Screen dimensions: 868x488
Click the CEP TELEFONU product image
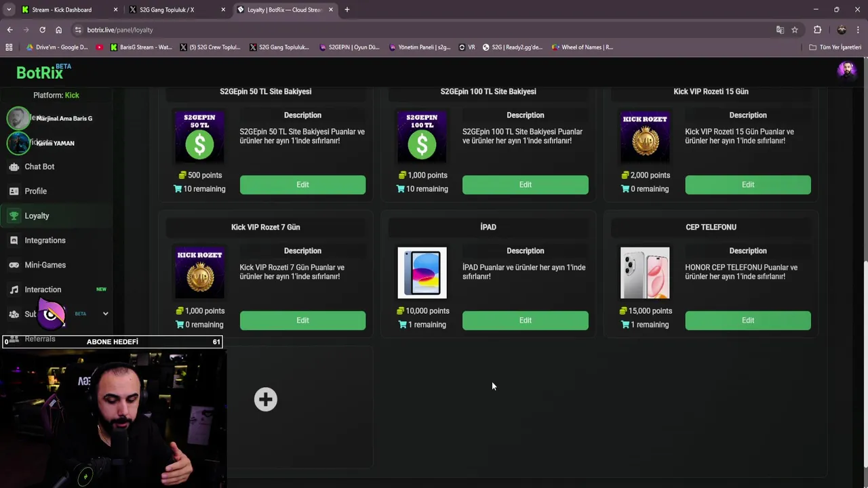click(x=645, y=272)
